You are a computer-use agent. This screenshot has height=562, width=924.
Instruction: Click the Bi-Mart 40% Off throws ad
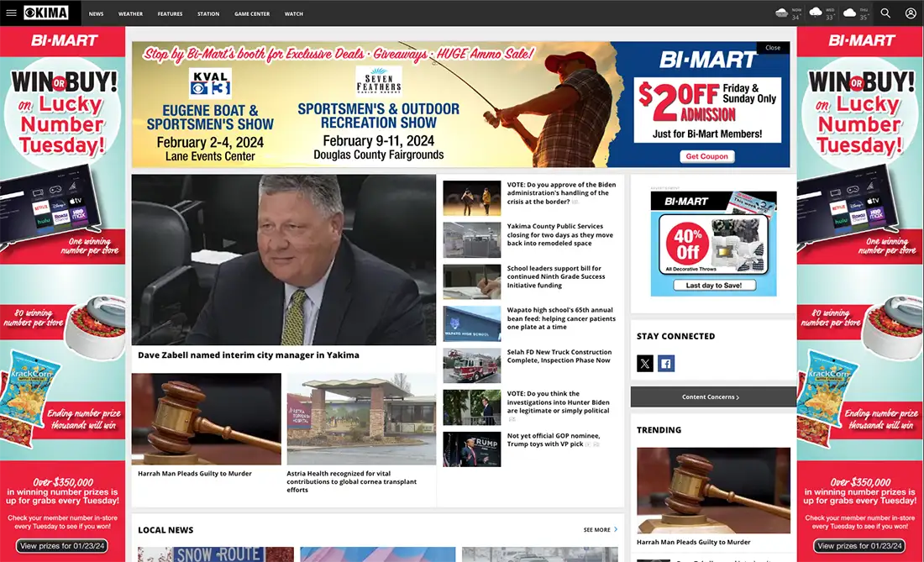(713, 244)
